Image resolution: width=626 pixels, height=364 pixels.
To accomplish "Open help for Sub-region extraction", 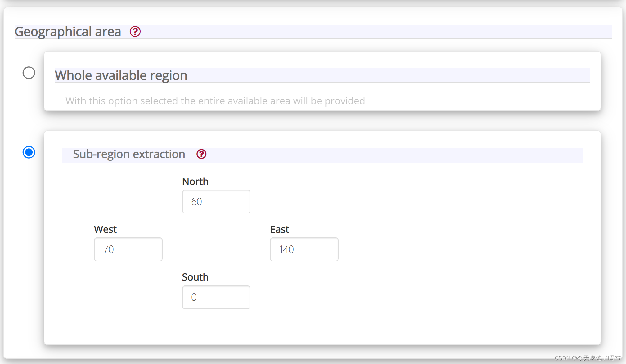I will point(201,154).
